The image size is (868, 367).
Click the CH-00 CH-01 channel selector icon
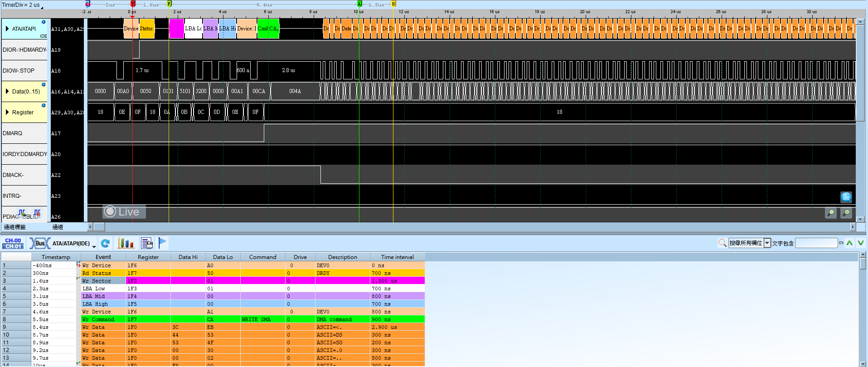click(x=13, y=244)
